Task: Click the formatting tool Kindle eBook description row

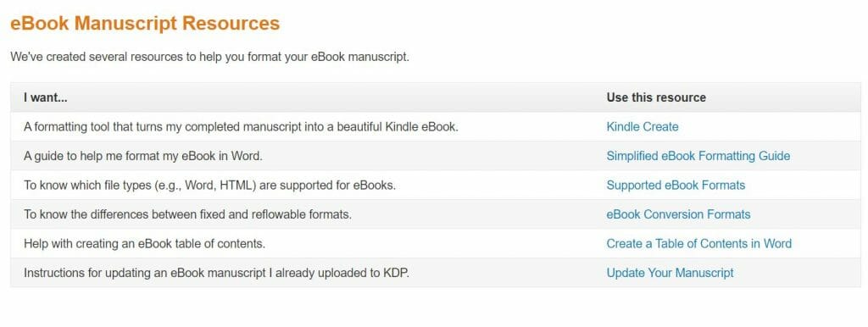Action: tap(241, 127)
